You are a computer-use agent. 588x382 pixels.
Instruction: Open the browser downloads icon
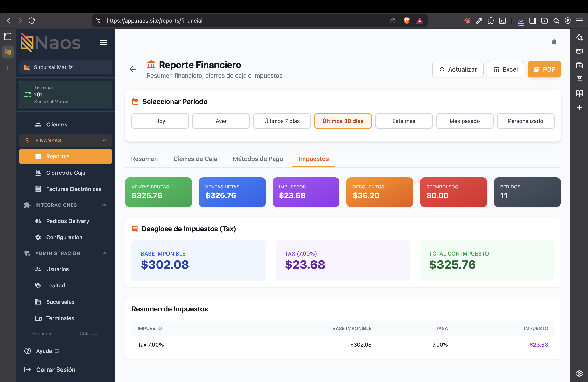pos(521,21)
